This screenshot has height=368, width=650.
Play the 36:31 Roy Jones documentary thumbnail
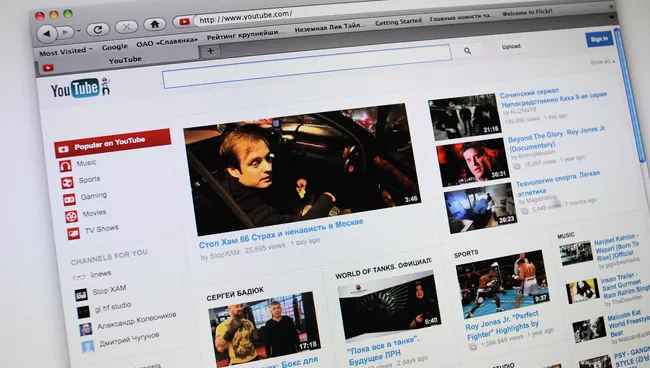[472, 162]
